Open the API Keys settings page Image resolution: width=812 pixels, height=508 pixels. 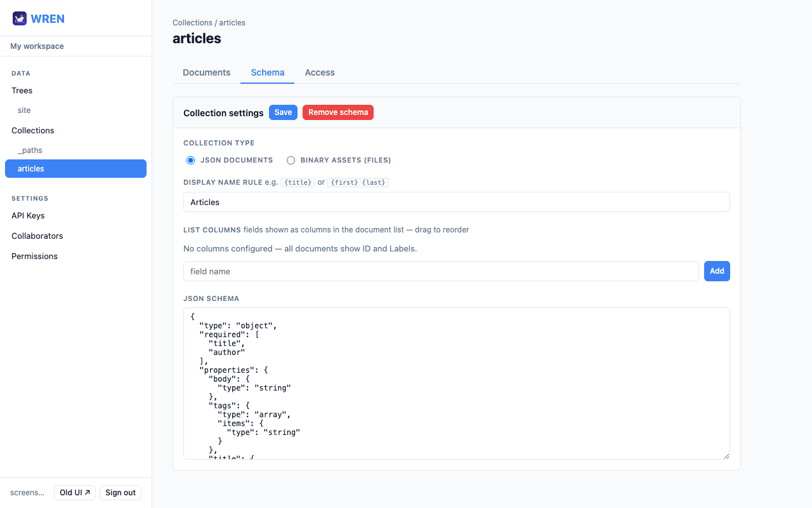click(x=29, y=215)
